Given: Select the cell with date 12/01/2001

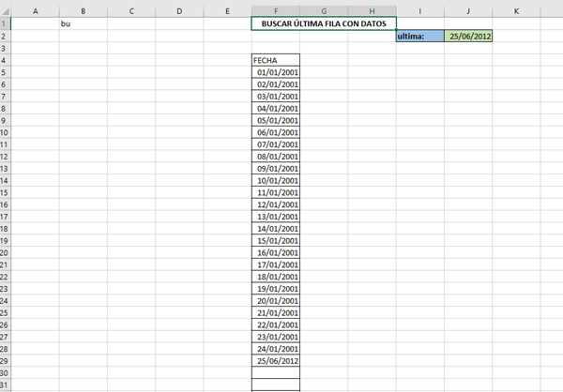Looking at the screenshot, I should (x=276, y=204).
